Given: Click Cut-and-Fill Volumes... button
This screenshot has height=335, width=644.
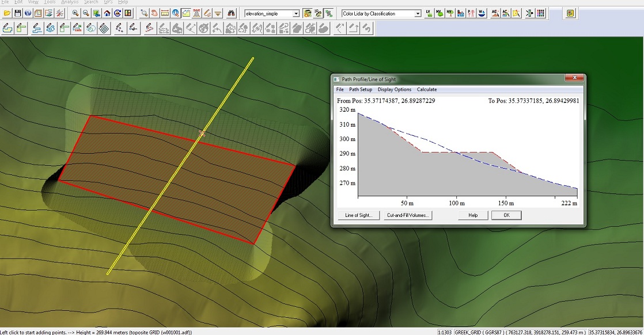Looking at the screenshot, I should (x=408, y=215).
